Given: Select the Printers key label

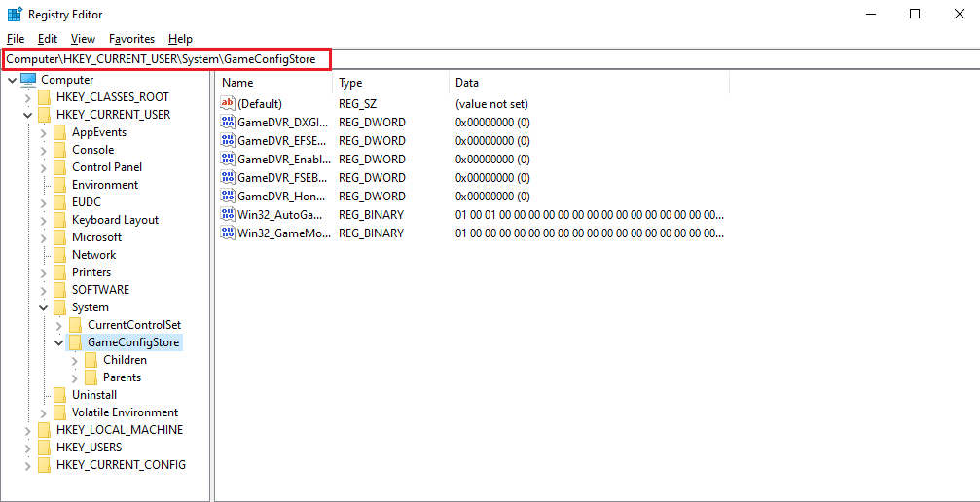Looking at the screenshot, I should coord(91,272).
